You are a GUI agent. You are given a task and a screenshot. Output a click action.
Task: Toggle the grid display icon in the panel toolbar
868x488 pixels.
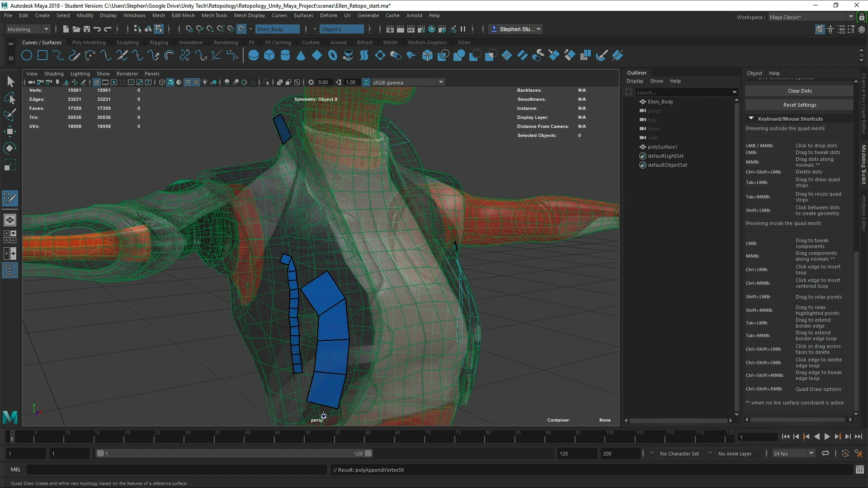(x=97, y=82)
